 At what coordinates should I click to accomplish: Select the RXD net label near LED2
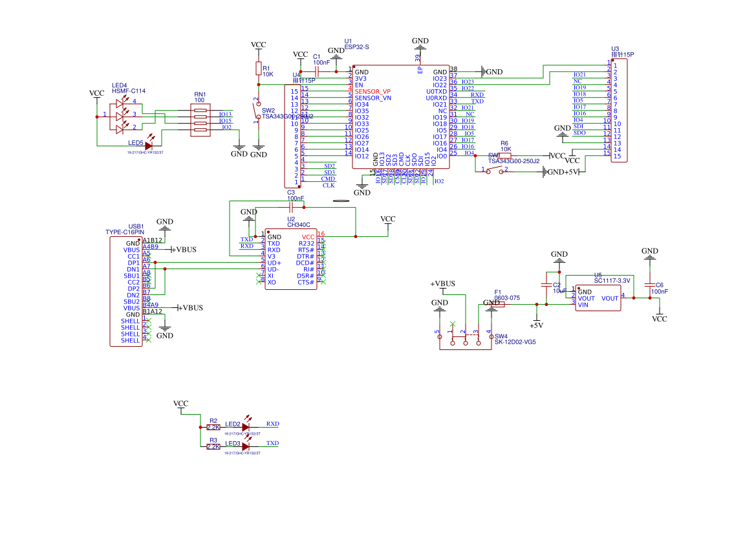272,424
